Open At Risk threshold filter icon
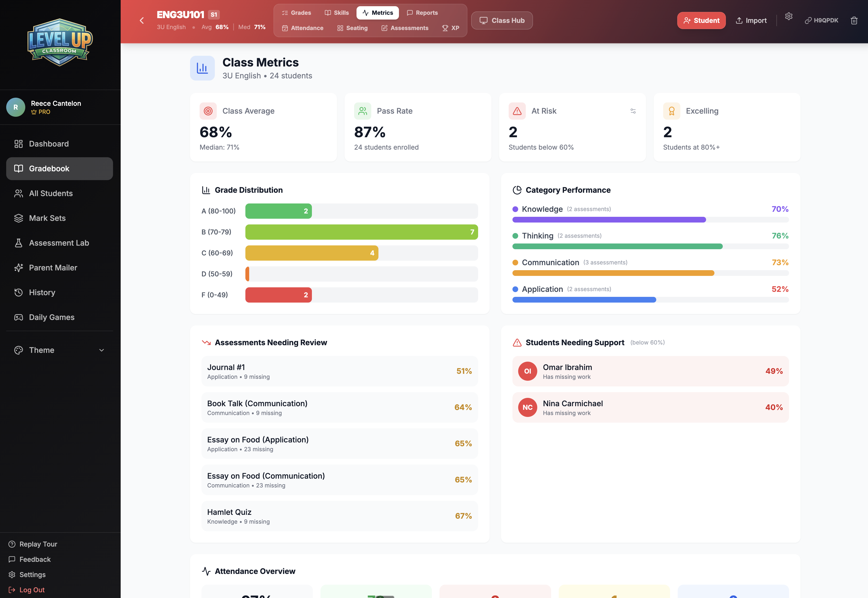This screenshot has height=598, width=868. (x=633, y=111)
